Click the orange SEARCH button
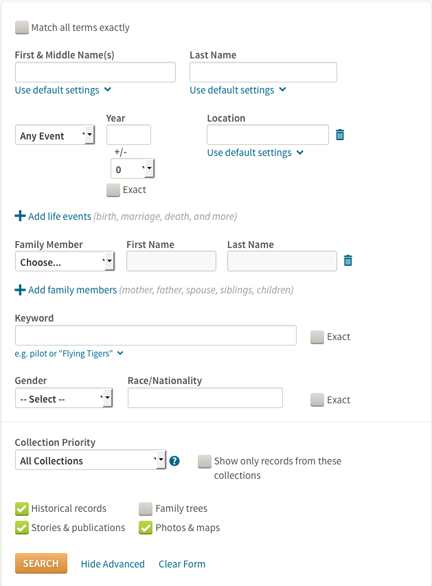The height and width of the screenshot is (586, 432). click(41, 563)
